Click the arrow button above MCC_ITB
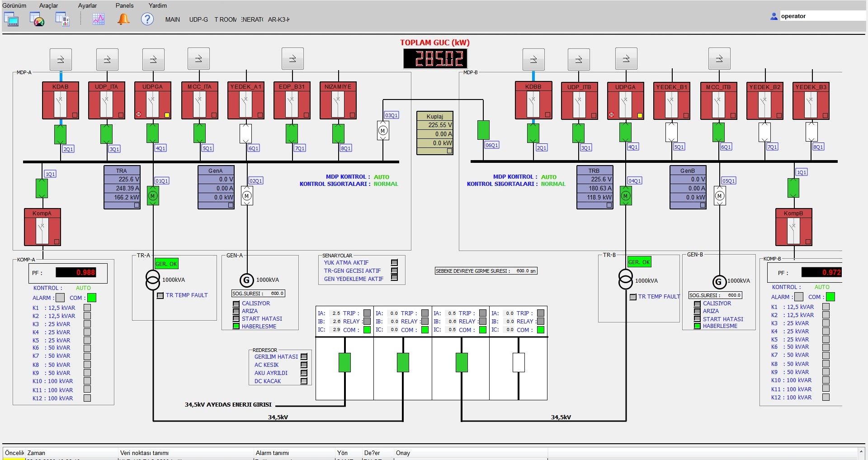Image resolution: width=868 pixels, height=460 pixels. coord(719,59)
